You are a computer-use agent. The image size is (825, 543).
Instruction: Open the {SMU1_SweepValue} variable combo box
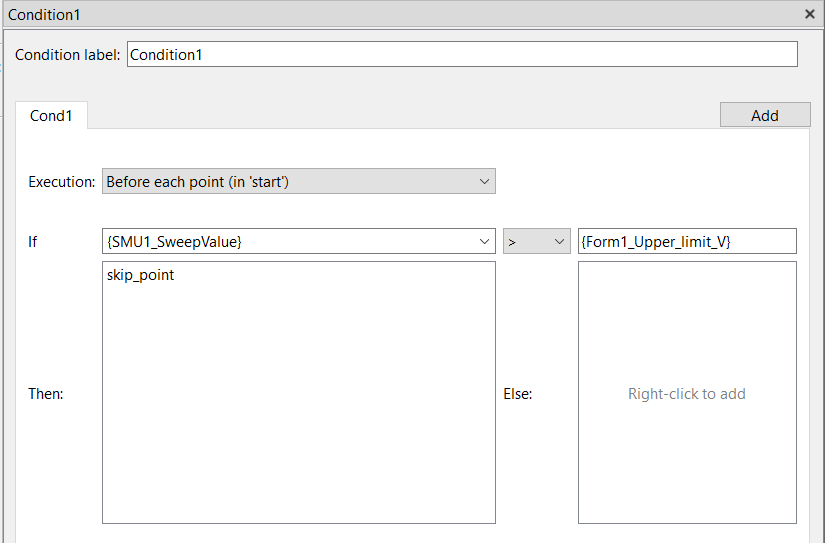point(298,242)
